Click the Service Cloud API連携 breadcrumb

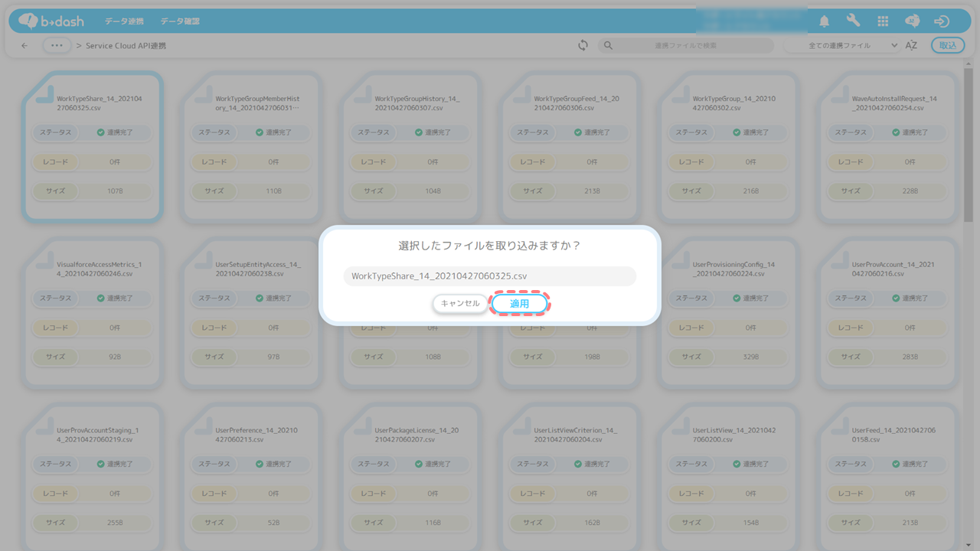(x=126, y=46)
